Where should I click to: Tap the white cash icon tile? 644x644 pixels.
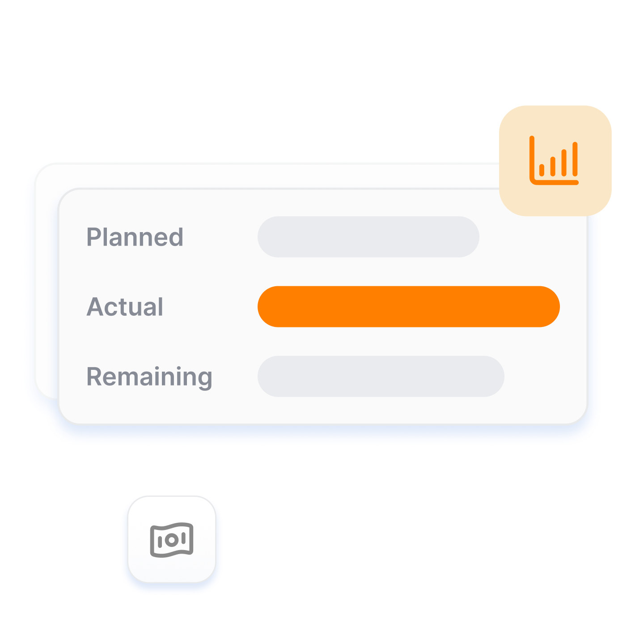(x=172, y=539)
